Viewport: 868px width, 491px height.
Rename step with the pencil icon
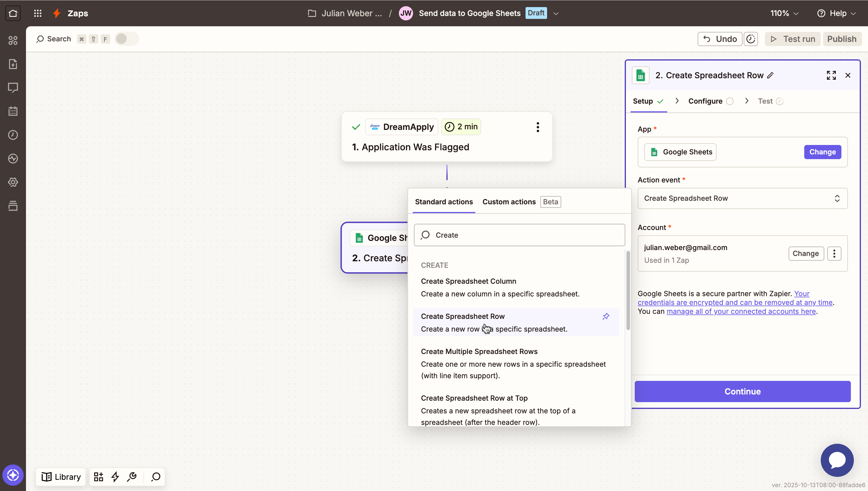(x=770, y=75)
